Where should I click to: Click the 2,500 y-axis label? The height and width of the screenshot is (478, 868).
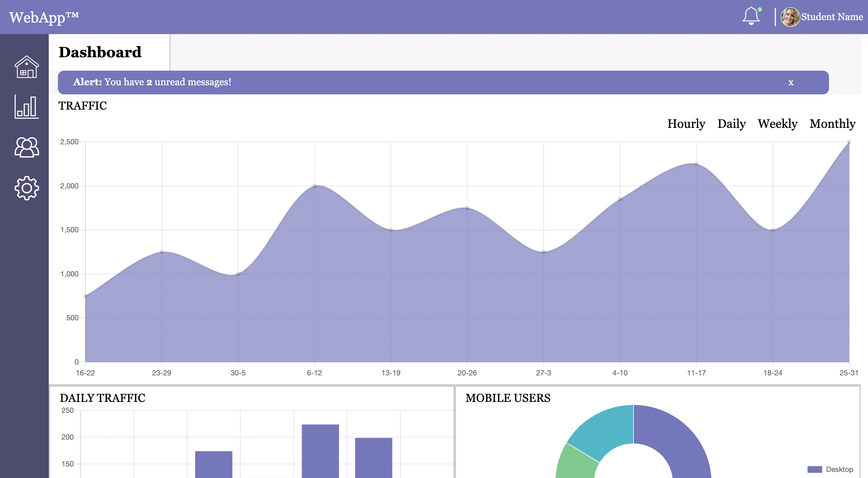pyautogui.click(x=69, y=142)
